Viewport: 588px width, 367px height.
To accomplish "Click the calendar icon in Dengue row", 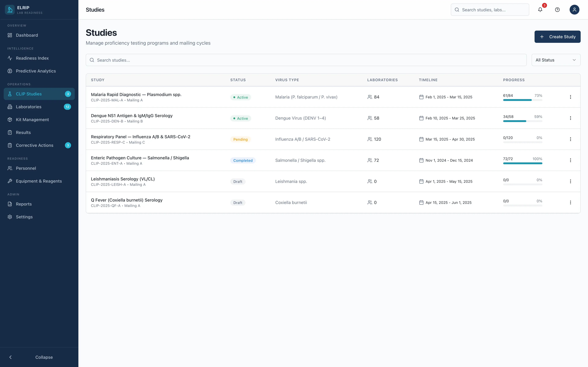I will tap(421, 118).
